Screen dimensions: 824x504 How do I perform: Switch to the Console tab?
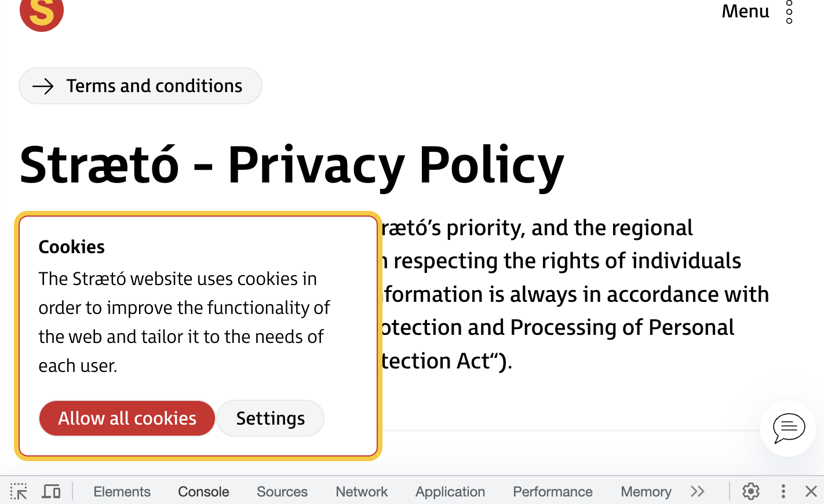click(203, 491)
